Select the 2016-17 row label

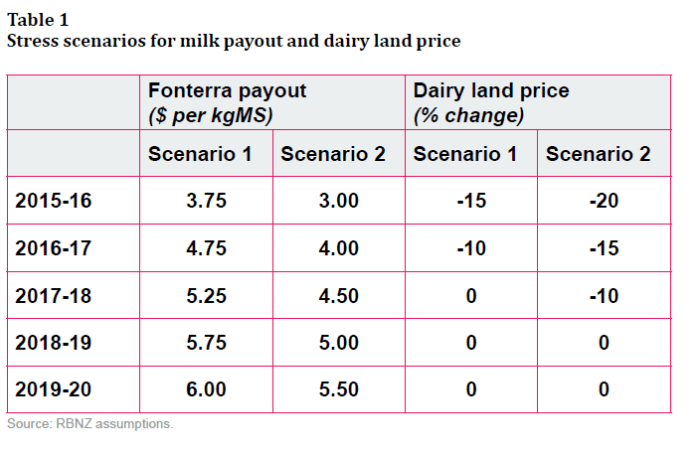[53, 248]
